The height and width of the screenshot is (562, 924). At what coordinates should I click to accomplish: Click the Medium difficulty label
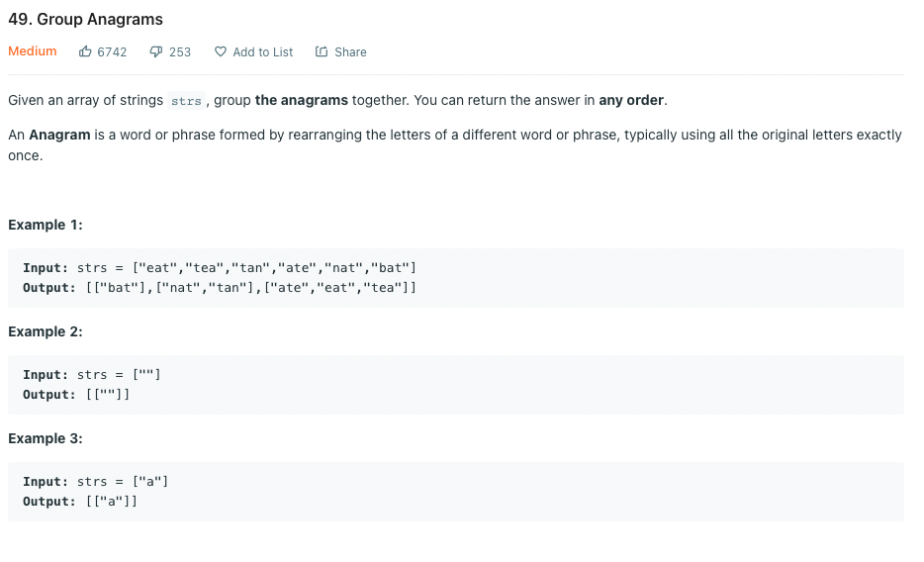click(33, 51)
